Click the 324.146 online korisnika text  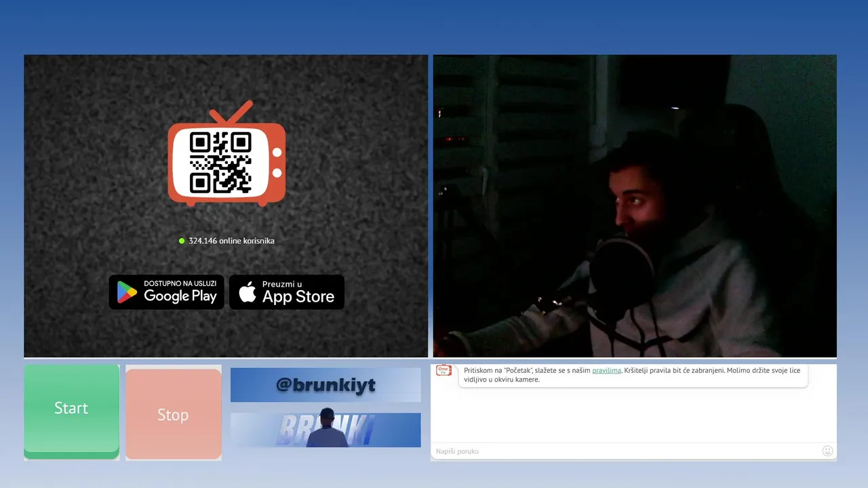pyautogui.click(x=231, y=241)
